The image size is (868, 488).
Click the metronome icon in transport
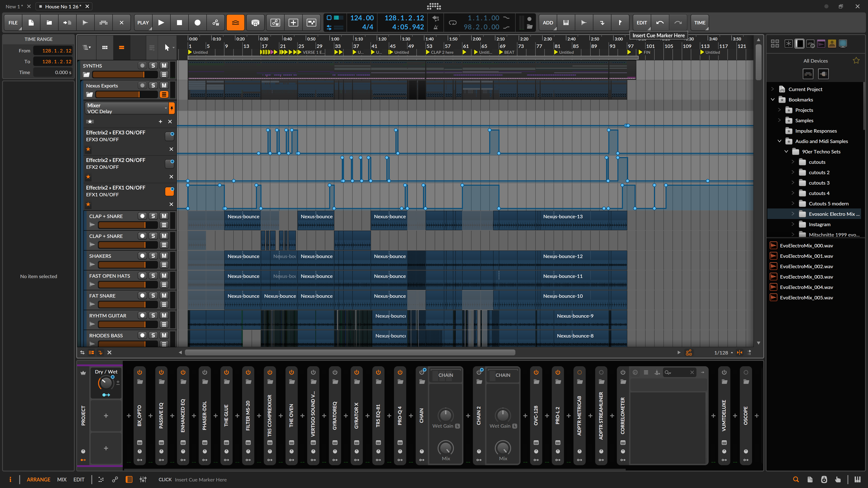(x=436, y=27)
